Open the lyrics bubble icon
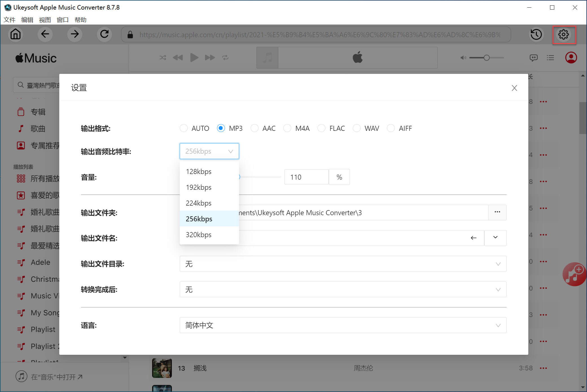 [534, 58]
